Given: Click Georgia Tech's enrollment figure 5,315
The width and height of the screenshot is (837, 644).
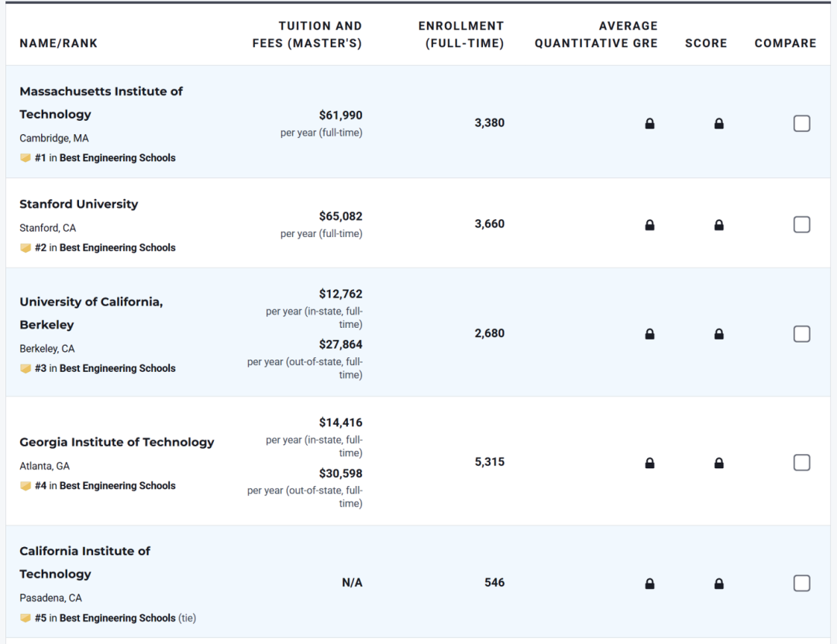Looking at the screenshot, I should coord(490,462).
